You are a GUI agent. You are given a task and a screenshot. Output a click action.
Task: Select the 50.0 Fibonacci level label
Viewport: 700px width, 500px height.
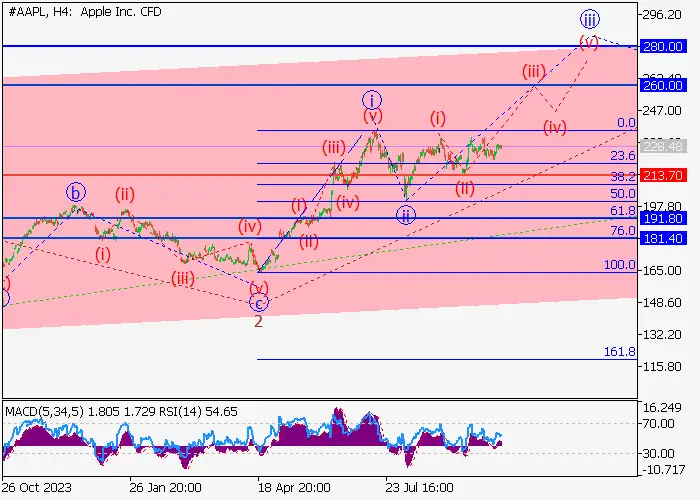click(623, 194)
